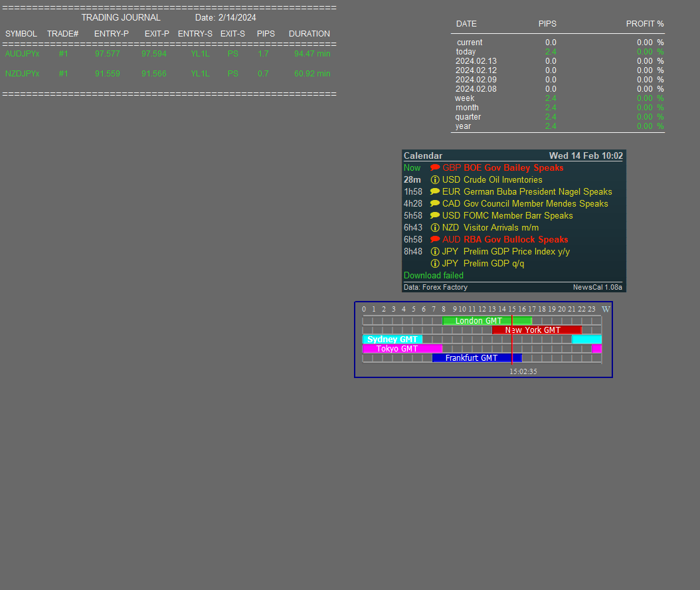Click the 15:02:35 clock label under sessions
The width and height of the screenshot is (700, 590).
pos(523,371)
